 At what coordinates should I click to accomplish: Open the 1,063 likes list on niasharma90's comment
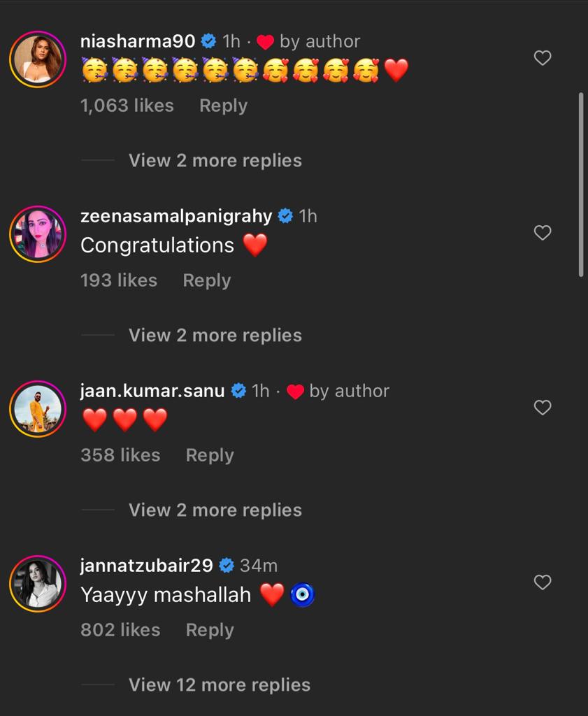(126, 105)
